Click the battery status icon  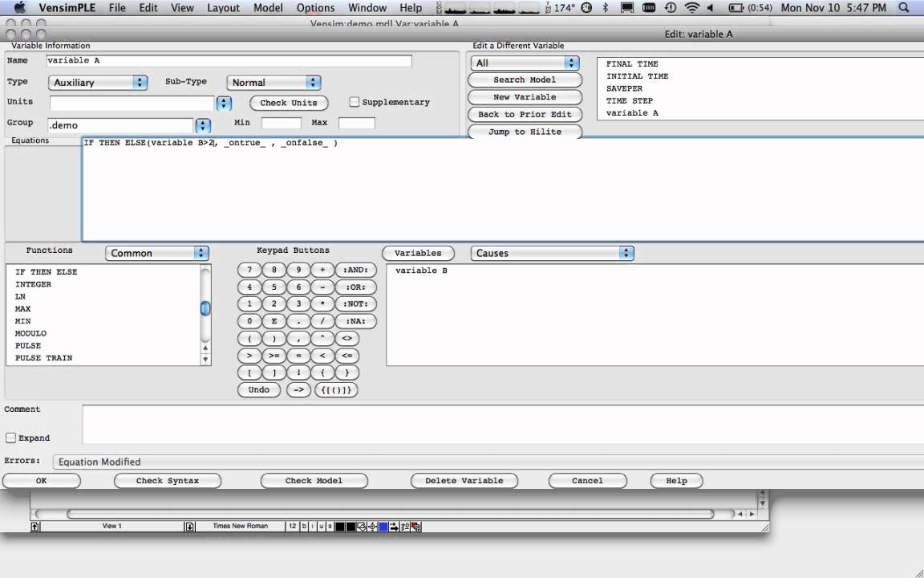click(736, 8)
